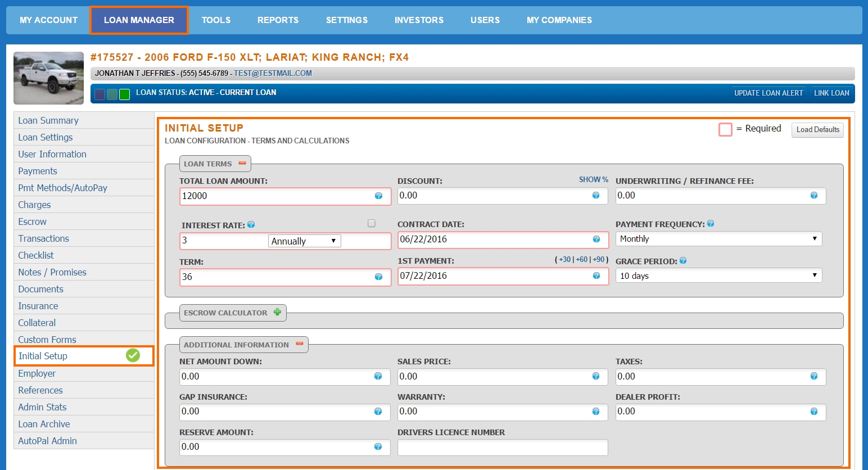
Task: Open Escrow in the sidebar
Action: coord(84,222)
